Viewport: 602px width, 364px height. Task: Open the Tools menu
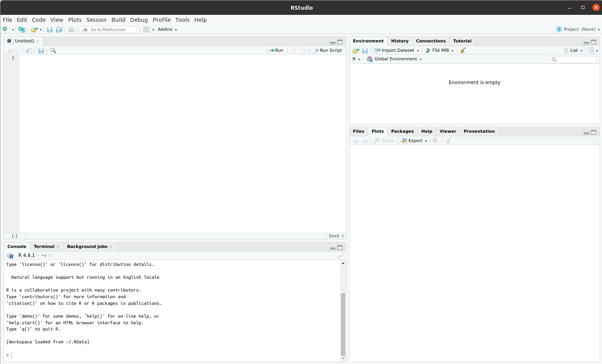[x=182, y=20]
